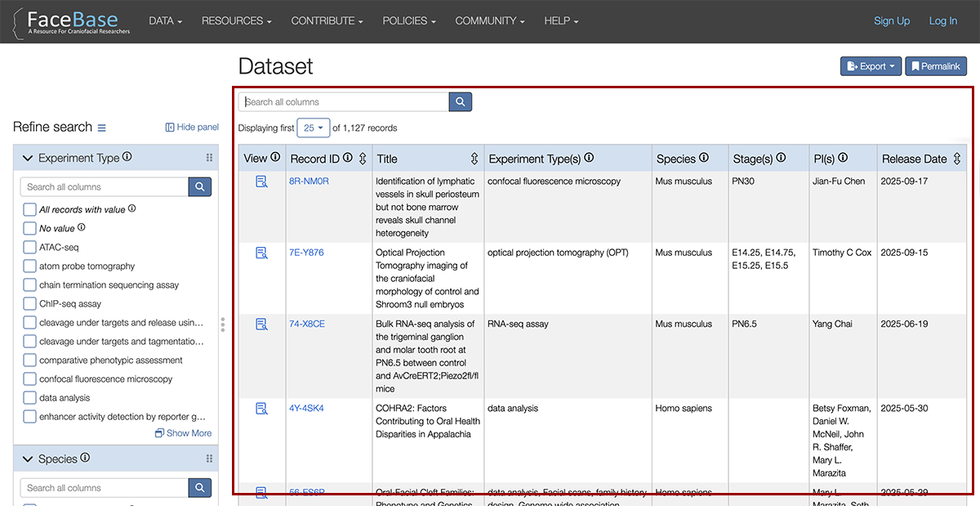Show More experiment type options
The width and height of the screenshot is (980, 506).
183,432
